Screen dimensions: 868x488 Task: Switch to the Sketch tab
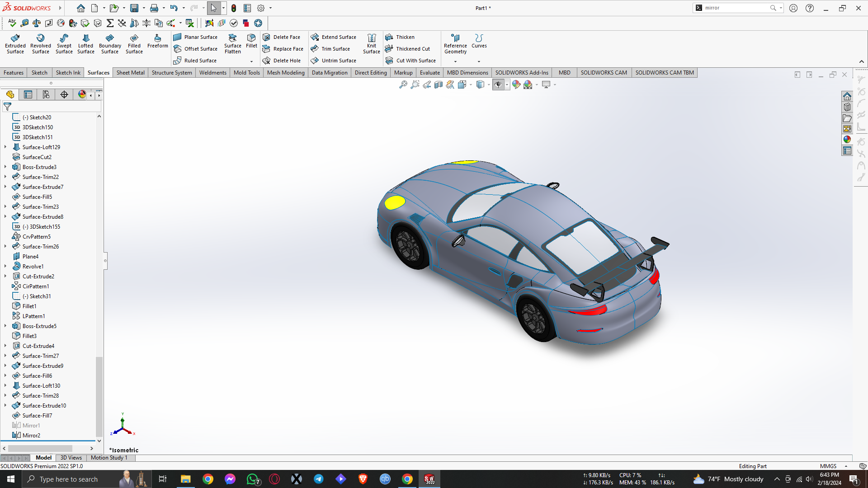39,72
